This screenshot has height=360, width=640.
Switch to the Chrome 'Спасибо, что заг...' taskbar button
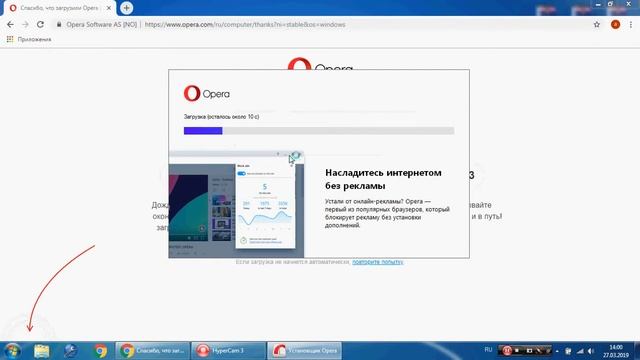(153, 351)
